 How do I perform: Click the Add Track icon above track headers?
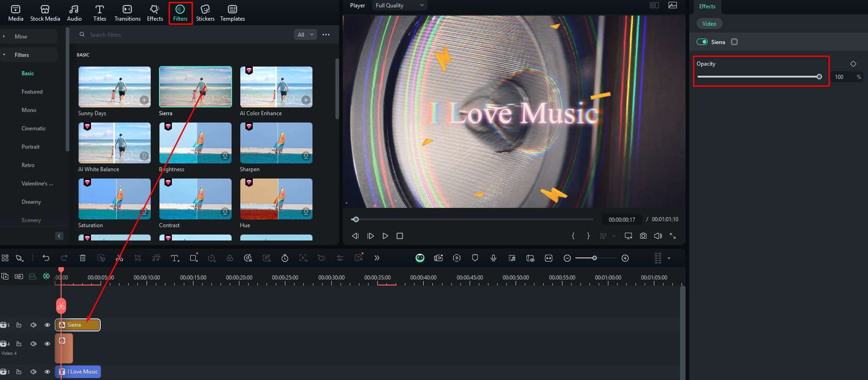click(x=5, y=276)
